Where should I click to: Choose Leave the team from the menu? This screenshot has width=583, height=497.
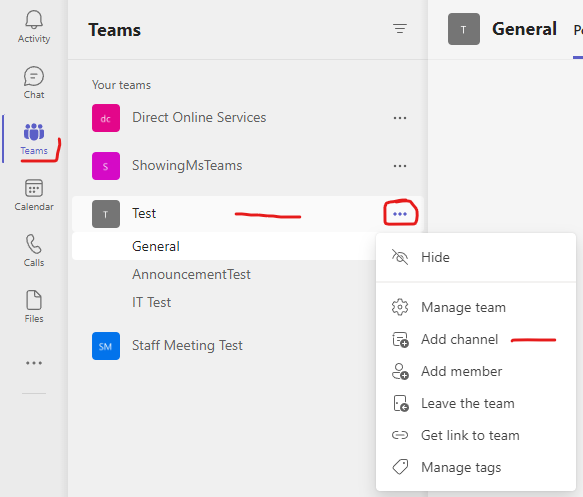(x=476, y=403)
